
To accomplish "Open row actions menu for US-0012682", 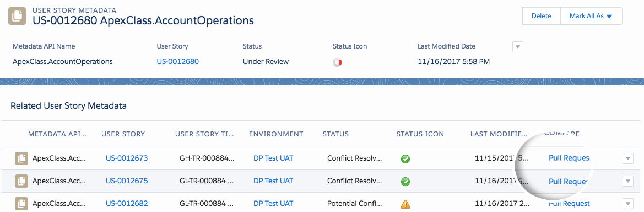I will pyautogui.click(x=628, y=203).
